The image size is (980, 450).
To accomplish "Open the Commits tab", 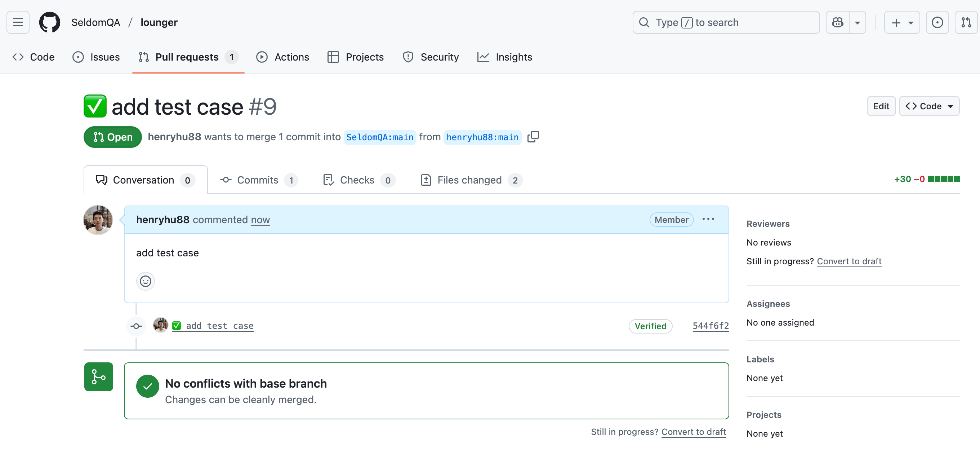I will (x=258, y=180).
